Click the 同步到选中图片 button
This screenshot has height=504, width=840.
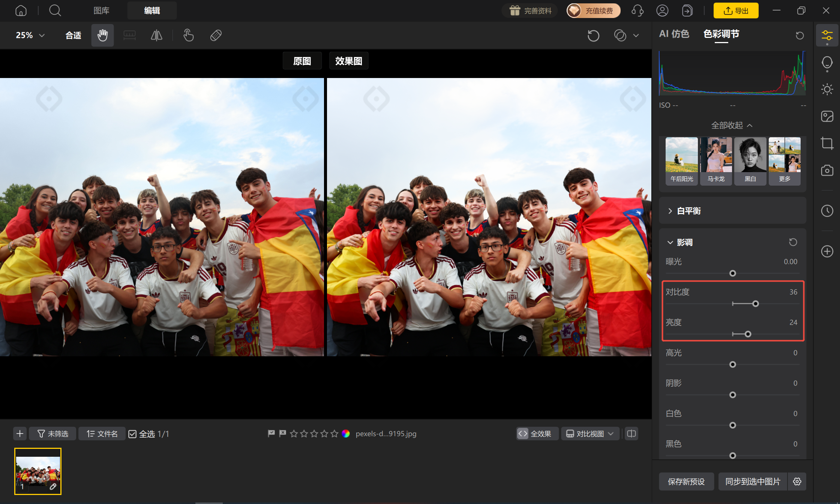tap(753, 481)
